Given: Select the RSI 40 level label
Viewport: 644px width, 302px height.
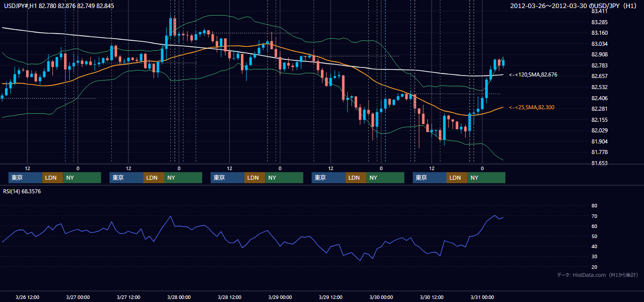Looking at the screenshot, I should 594,246.
